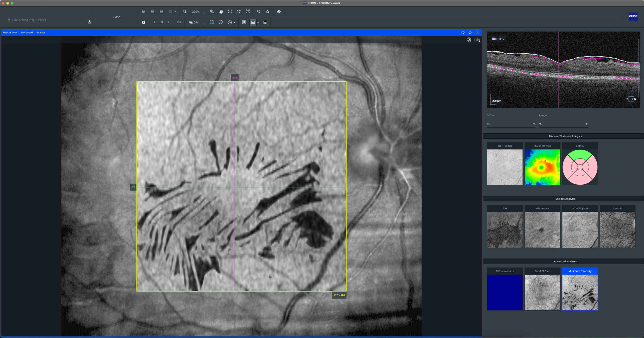Image resolution: width=644 pixels, height=338 pixels.
Task: Go to the previous page chevron
Action: (x=154, y=22)
